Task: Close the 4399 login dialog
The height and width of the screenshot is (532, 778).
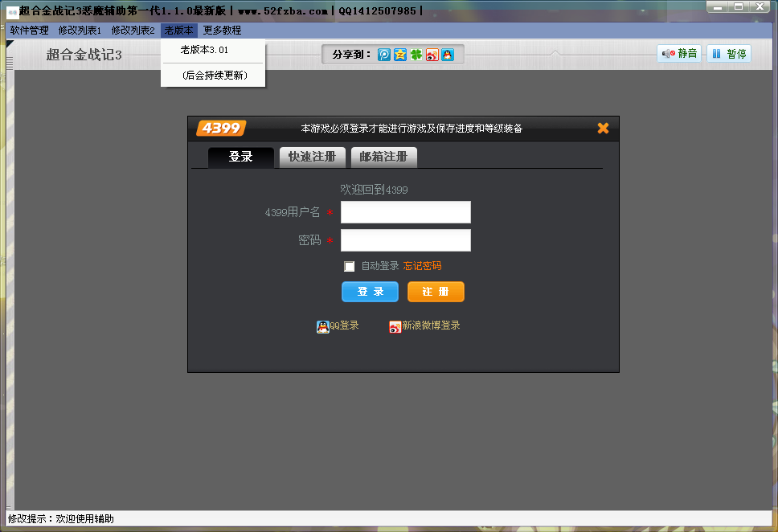Action: (603, 128)
